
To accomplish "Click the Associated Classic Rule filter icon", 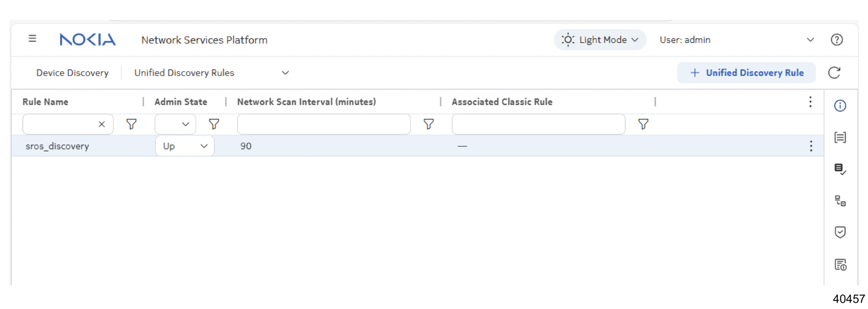I will click(x=643, y=124).
